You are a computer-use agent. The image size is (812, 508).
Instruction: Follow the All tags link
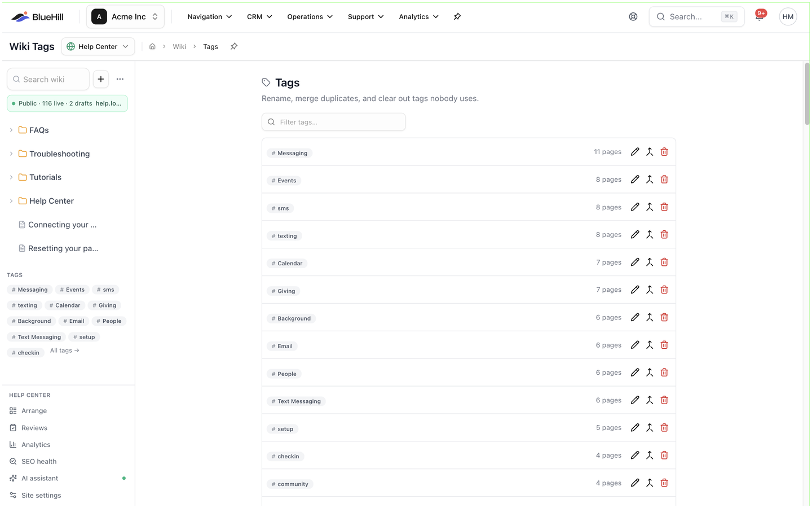(65, 351)
